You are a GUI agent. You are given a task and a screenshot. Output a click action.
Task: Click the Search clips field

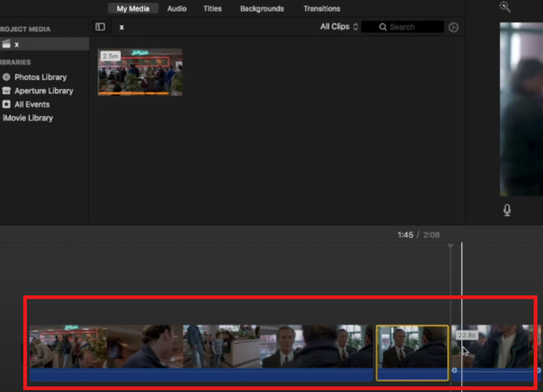coord(402,27)
